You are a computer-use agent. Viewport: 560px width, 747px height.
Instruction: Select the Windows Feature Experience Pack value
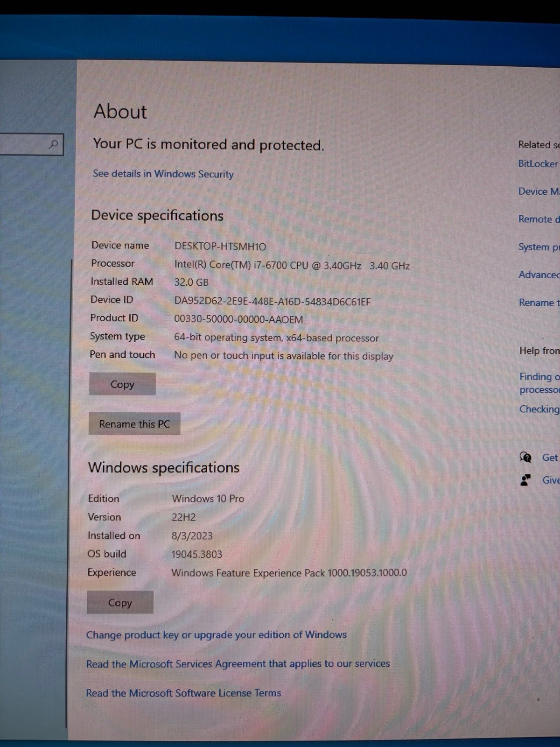click(x=289, y=573)
